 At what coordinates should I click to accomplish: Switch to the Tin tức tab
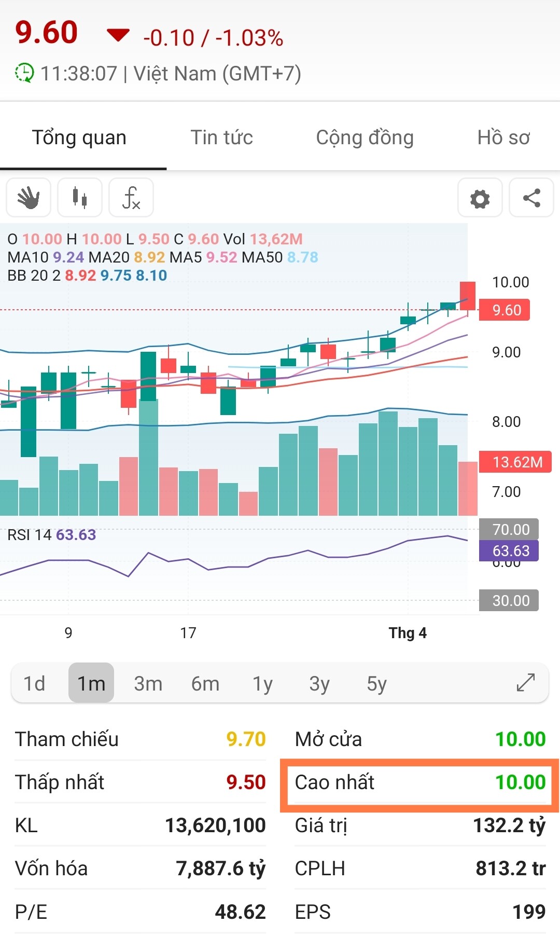point(221,137)
